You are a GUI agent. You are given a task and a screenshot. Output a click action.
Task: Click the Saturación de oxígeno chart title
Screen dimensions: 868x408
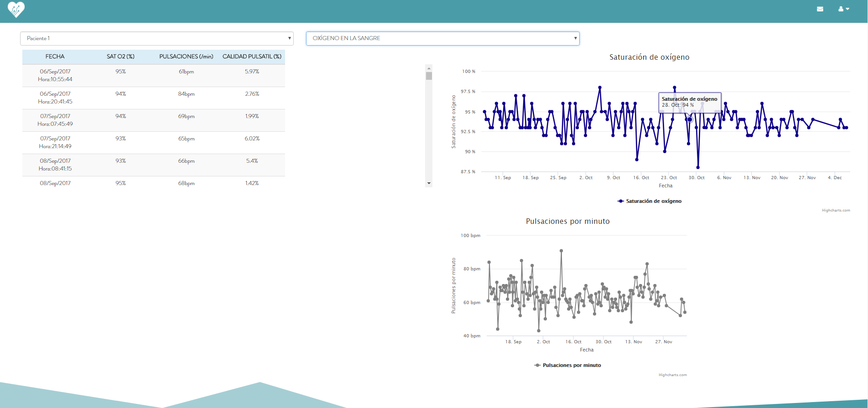point(649,57)
